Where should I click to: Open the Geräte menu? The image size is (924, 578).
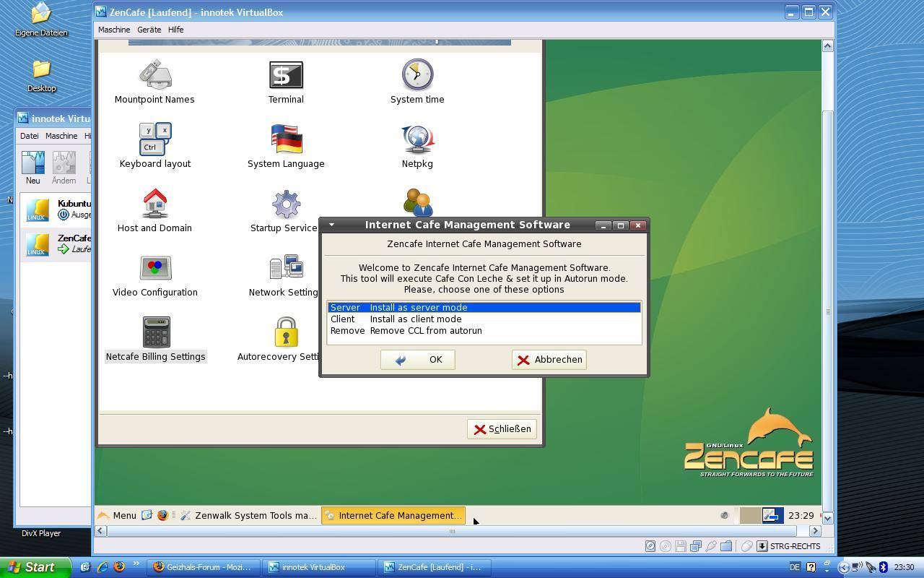click(x=149, y=30)
